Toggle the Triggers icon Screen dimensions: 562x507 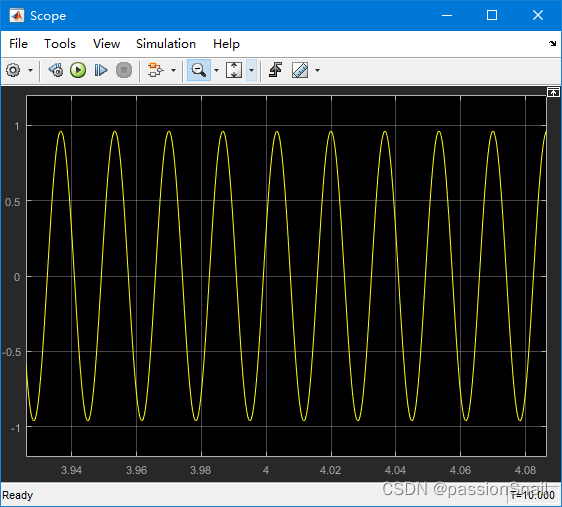point(275,70)
